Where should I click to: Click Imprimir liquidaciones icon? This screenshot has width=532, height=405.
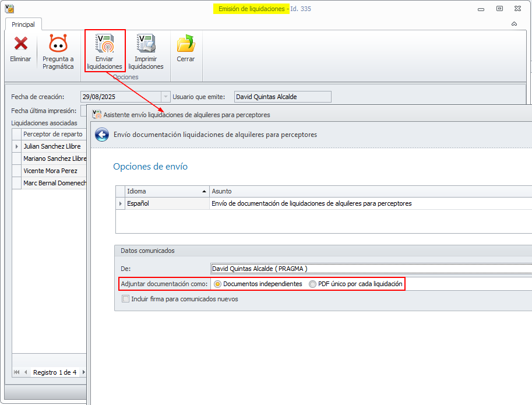pyautogui.click(x=146, y=44)
